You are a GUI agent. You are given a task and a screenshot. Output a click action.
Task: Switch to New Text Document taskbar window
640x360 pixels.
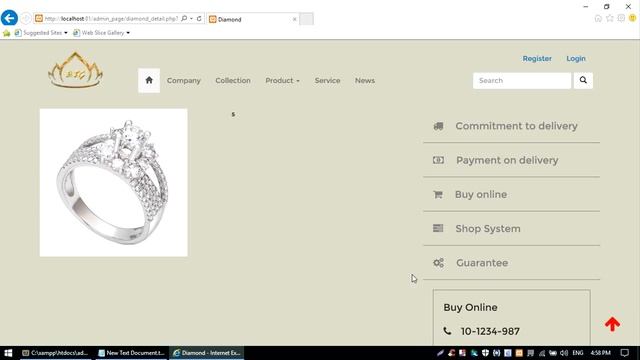pos(131,353)
